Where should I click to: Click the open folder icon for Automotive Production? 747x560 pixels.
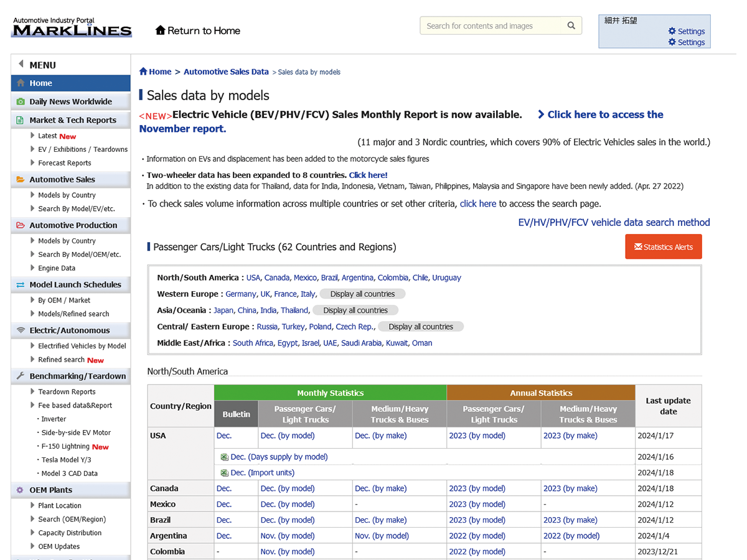click(21, 225)
